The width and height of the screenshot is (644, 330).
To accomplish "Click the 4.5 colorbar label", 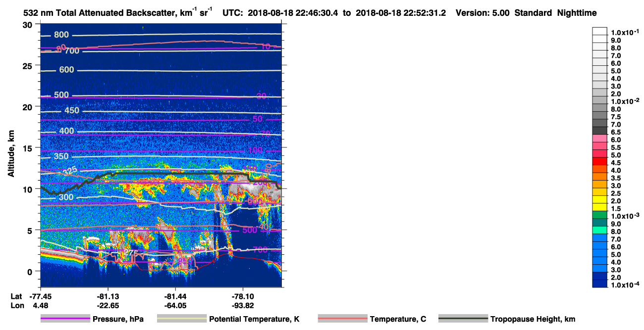I will (616, 163).
